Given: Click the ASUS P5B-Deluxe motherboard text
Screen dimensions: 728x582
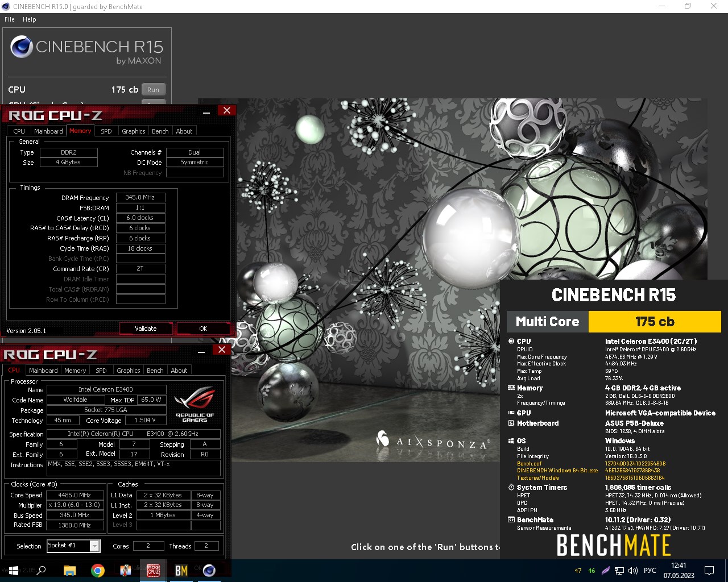Looking at the screenshot, I should pos(634,423).
